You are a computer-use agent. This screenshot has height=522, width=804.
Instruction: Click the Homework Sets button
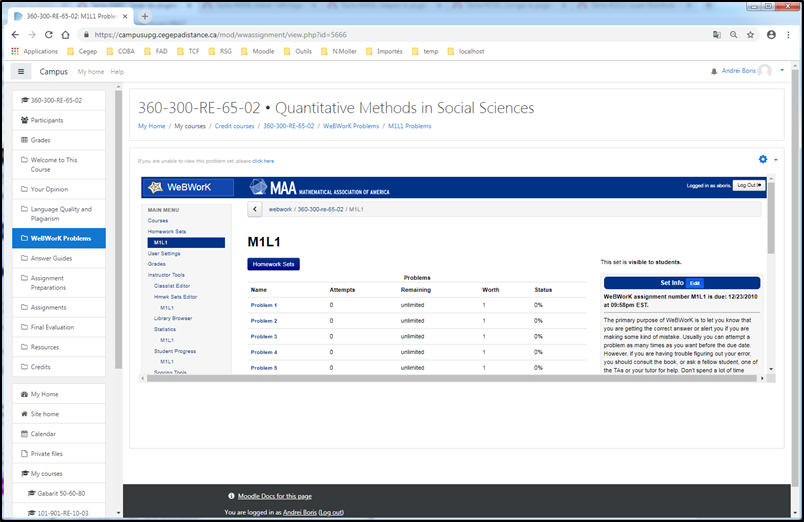coord(273,264)
